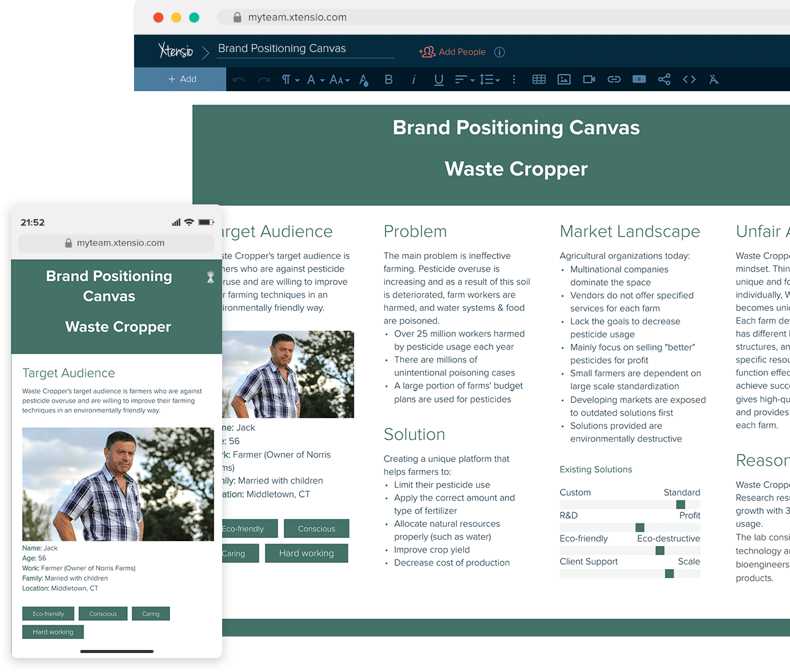Open the text color picker icon
Viewport: 790px width, 672px height.
(363, 79)
